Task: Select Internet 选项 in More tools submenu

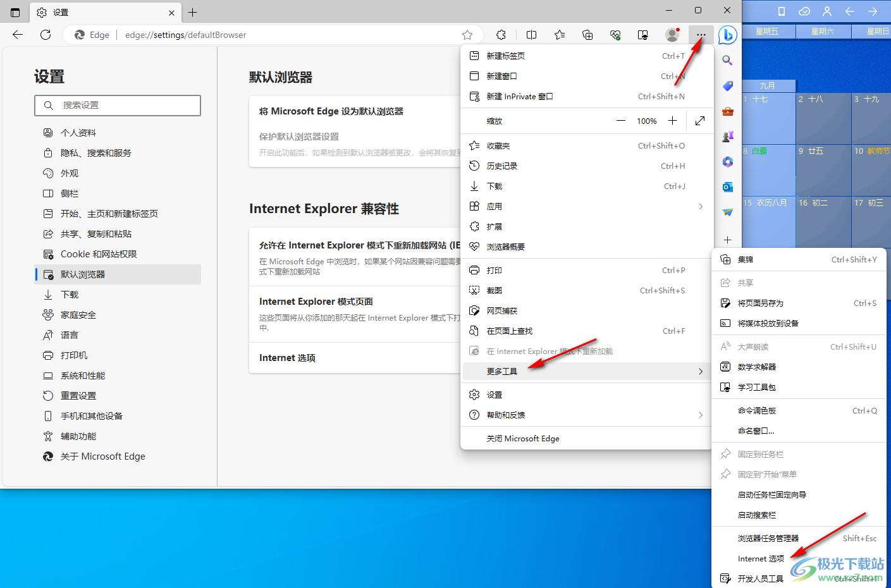Action: [799, 558]
